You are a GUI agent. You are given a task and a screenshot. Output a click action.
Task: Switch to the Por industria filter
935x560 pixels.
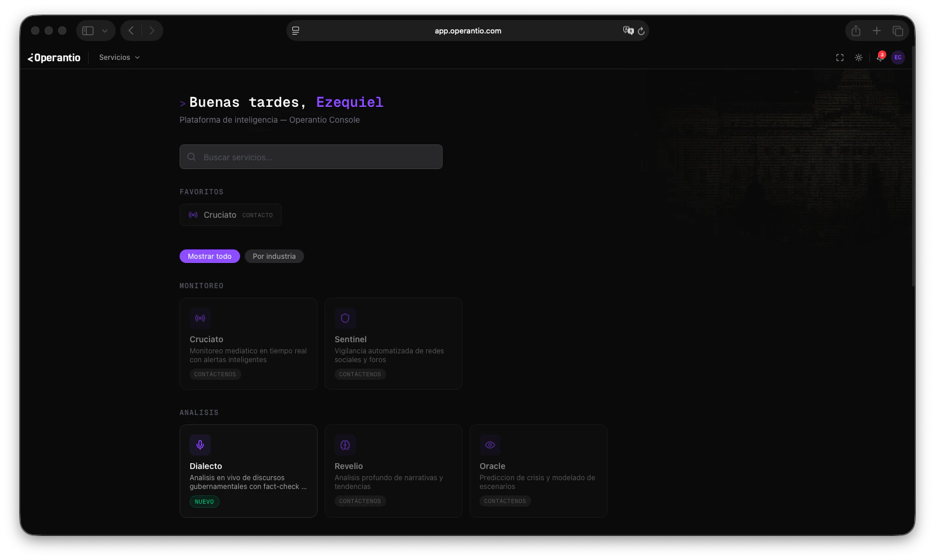point(274,257)
